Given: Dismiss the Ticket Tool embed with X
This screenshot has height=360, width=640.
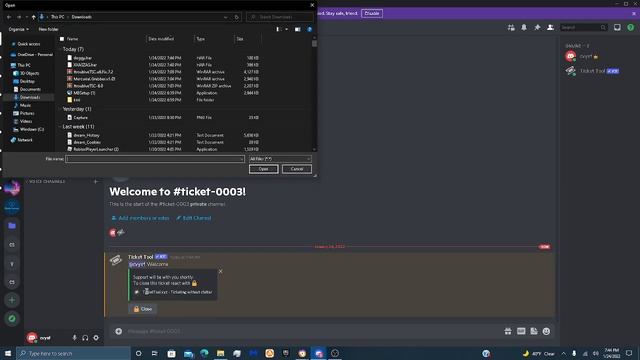Looking at the screenshot, I should coord(221,271).
